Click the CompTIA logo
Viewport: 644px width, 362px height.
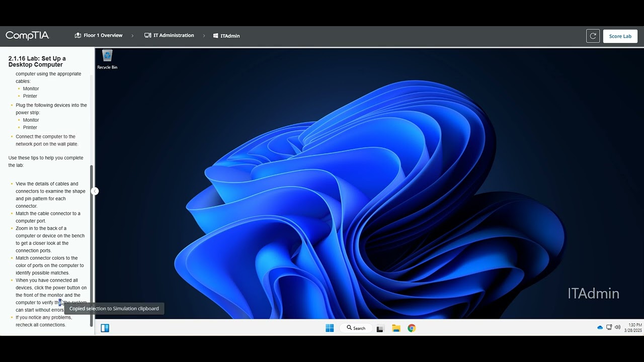[27, 36]
